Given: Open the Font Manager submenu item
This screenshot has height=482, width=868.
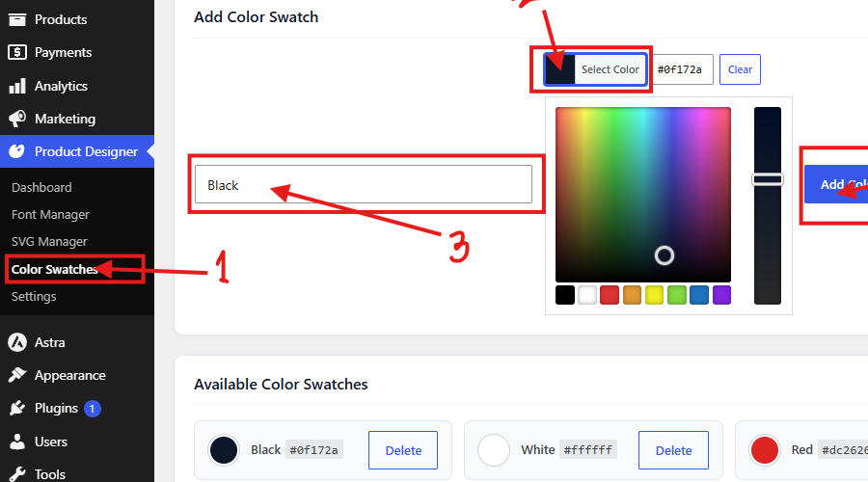Looking at the screenshot, I should (x=50, y=214).
